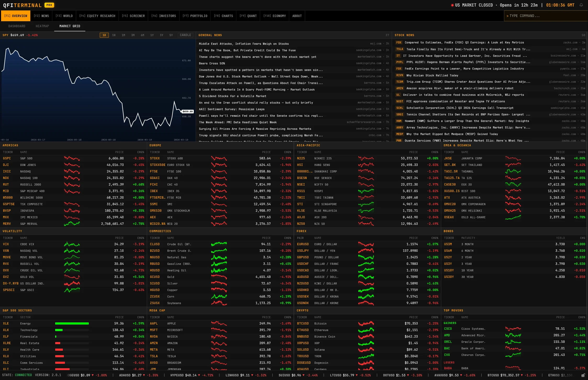Open the AAII Sentiment Survey news article

point(232,109)
